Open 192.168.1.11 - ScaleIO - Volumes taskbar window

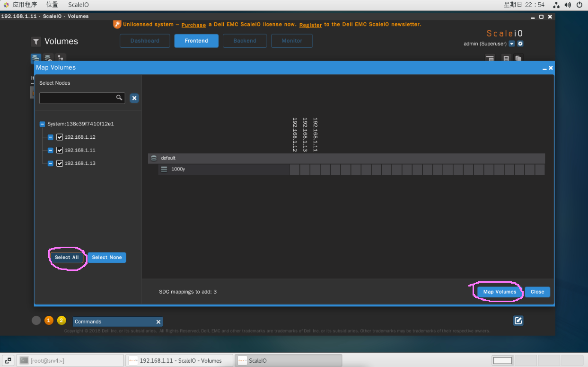[179, 360]
